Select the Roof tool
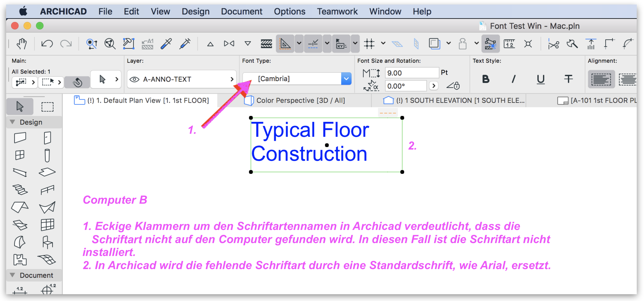 coord(20,207)
